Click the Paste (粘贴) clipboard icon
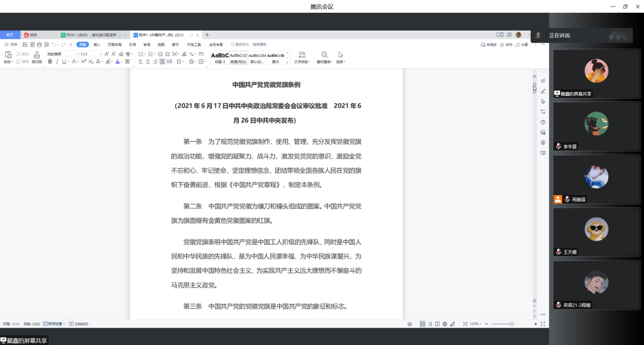The height and width of the screenshot is (345, 644). (x=8, y=55)
